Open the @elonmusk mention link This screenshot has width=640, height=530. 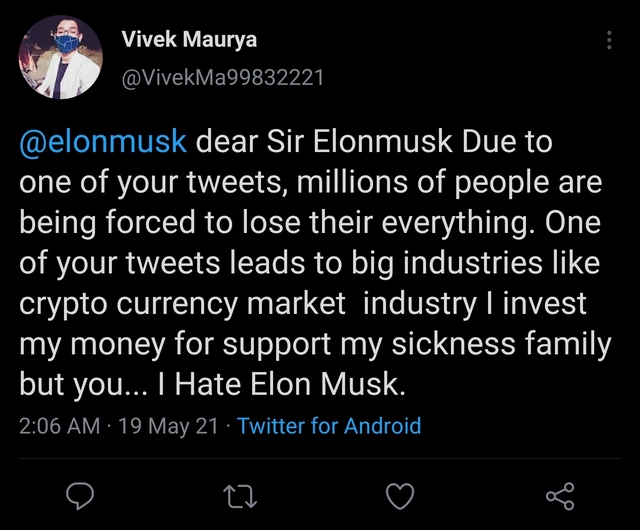(103, 142)
